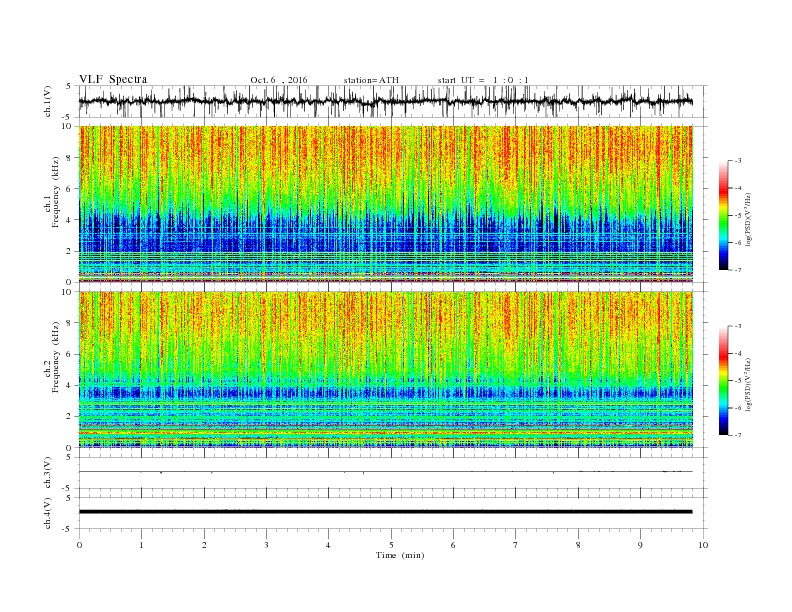This screenshot has height=612, width=792.
Task: Click the ch.2 spectrogram image
Action: pyautogui.click(x=386, y=369)
